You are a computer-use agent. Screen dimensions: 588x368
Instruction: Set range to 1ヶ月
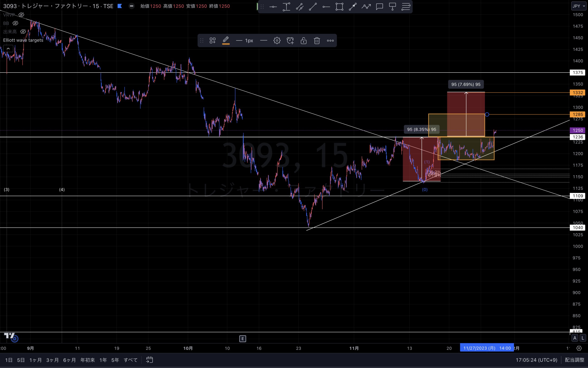(35, 360)
